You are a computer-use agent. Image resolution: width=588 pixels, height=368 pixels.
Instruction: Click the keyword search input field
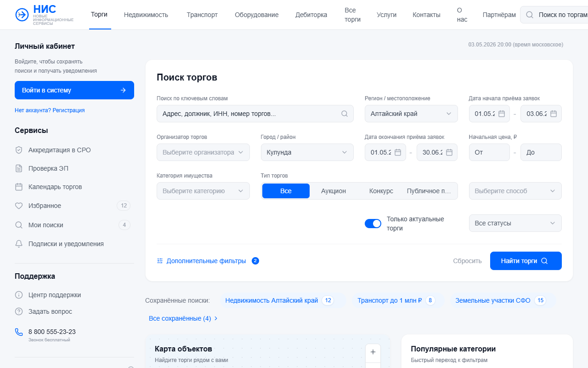(x=255, y=114)
